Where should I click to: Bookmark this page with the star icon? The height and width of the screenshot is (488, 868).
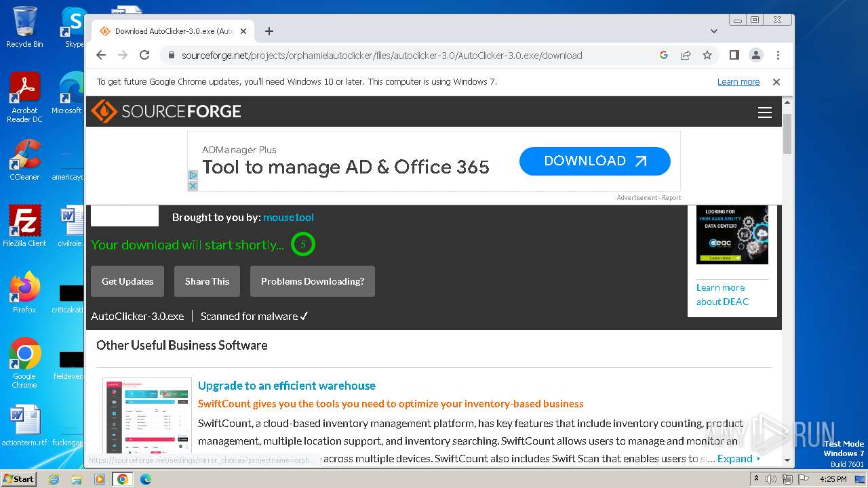(707, 56)
